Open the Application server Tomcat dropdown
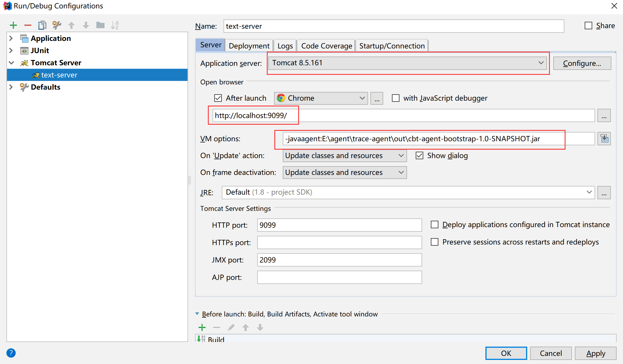The image size is (623, 364). [x=408, y=63]
